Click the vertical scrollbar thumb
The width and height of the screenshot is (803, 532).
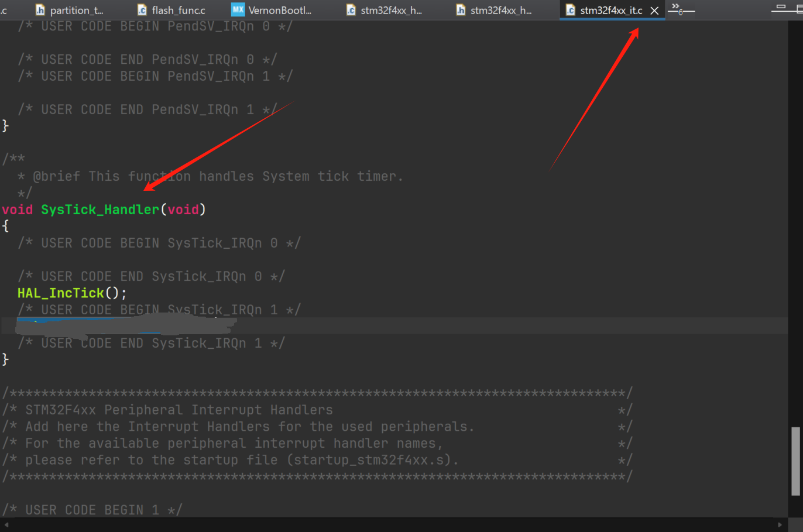(795, 461)
